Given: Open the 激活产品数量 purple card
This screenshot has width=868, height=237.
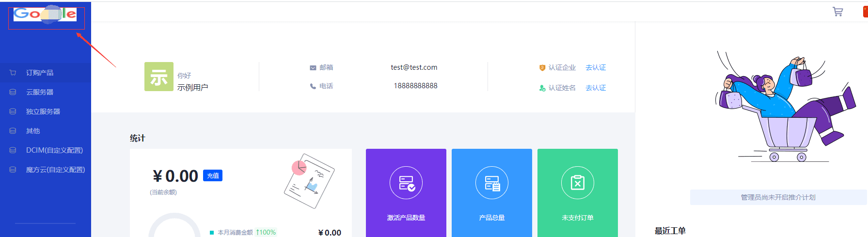Looking at the screenshot, I should click(406, 193).
